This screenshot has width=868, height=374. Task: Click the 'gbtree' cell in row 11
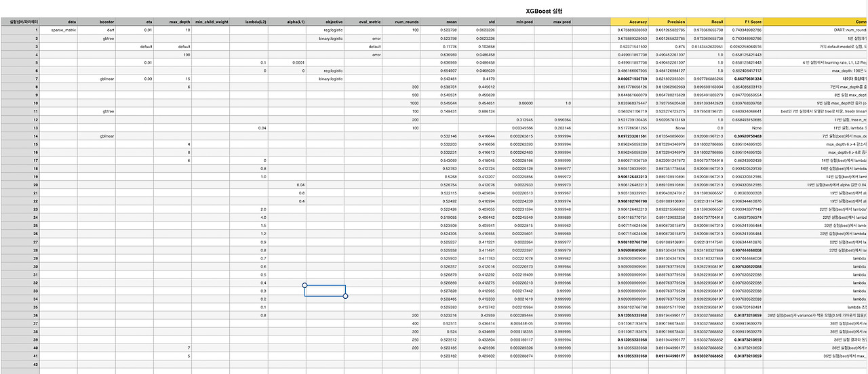click(x=96, y=111)
